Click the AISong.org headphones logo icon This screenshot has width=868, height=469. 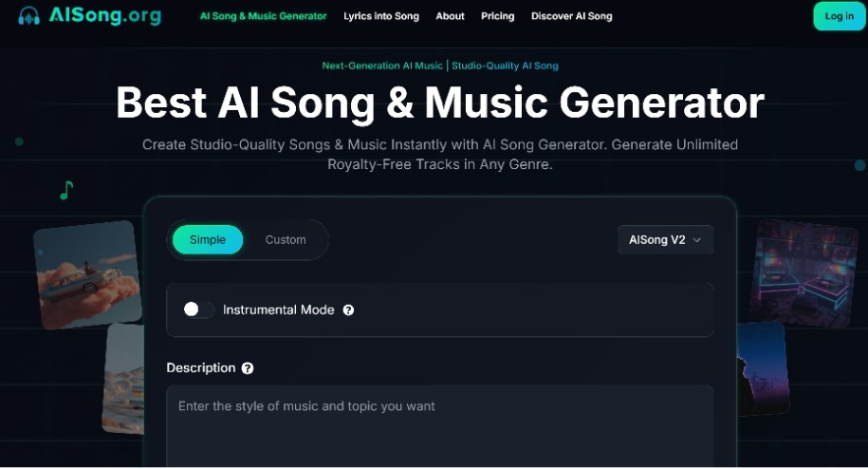pyautogui.click(x=29, y=16)
